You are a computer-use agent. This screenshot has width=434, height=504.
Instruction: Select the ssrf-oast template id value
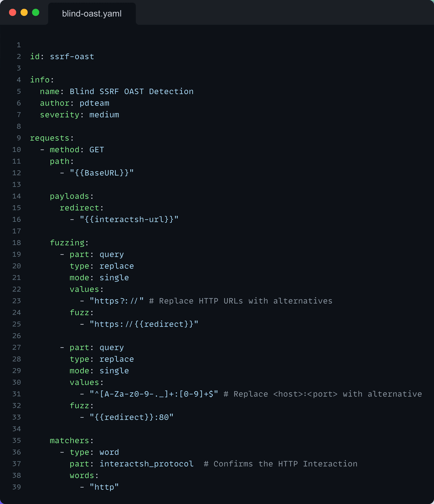(x=72, y=56)
